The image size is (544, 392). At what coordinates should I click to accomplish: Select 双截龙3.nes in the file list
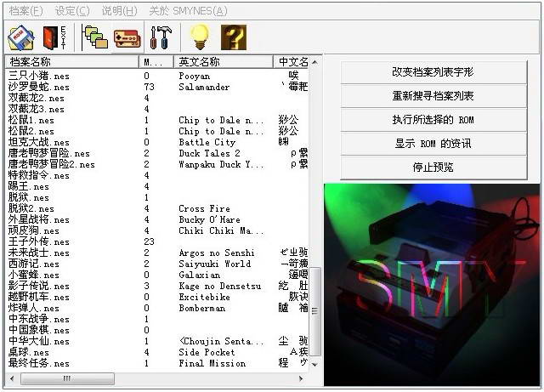click(x=37, y=109)
